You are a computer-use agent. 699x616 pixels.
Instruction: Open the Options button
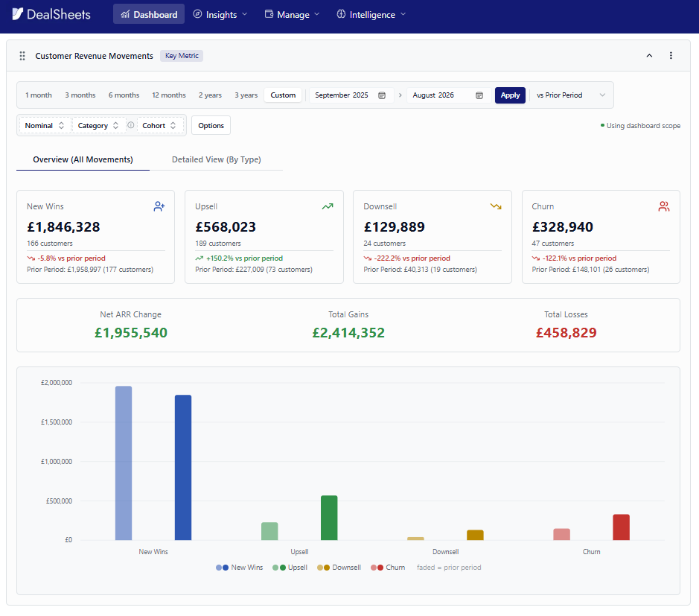coord(211,125)
